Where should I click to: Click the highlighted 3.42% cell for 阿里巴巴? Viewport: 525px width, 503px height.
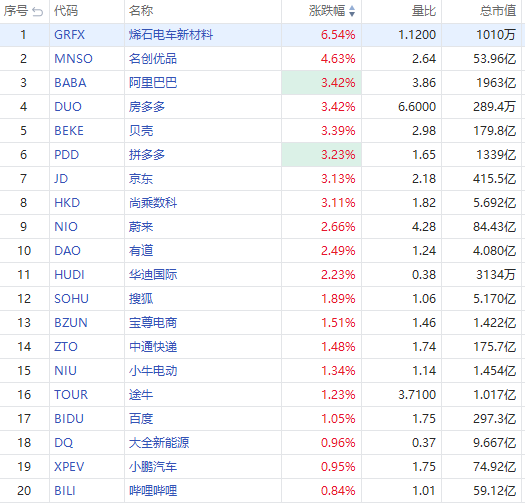coord(321,83)
